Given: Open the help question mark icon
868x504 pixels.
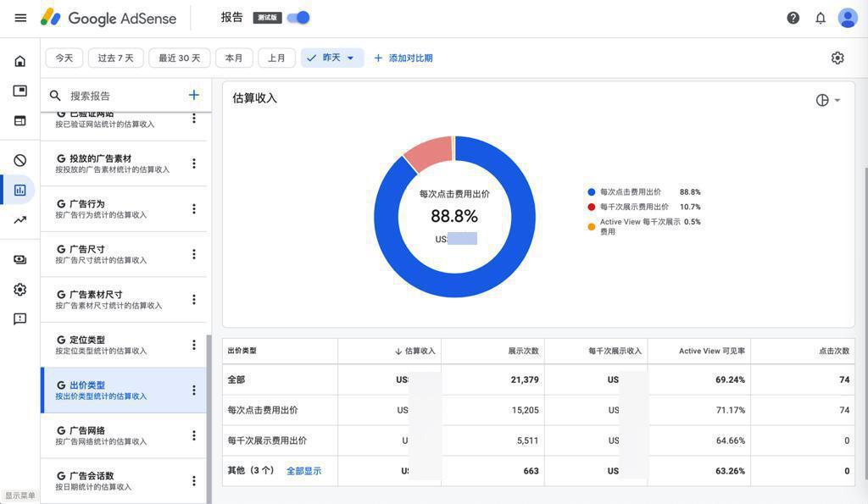Looking at the screenshot, I should [x=793, y=19].
